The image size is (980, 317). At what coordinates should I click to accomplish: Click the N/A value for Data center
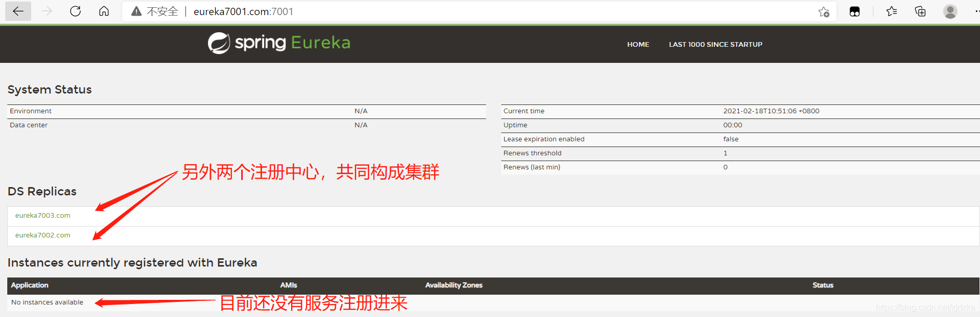point(361,125)
